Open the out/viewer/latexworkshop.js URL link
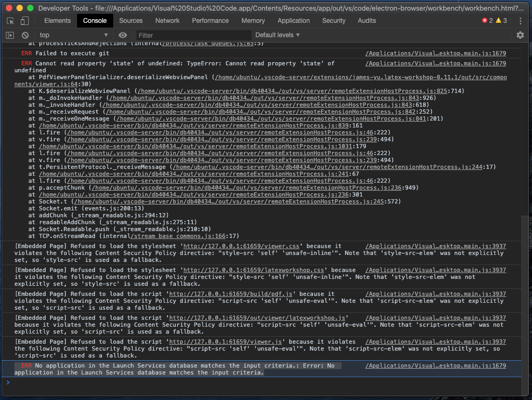 point(257,318)
